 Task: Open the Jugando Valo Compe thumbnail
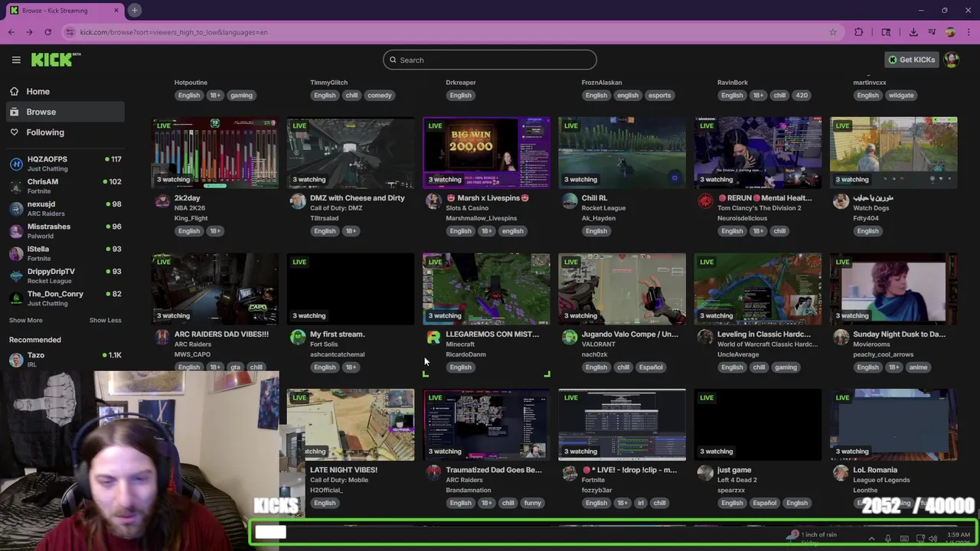pos(622,289)
